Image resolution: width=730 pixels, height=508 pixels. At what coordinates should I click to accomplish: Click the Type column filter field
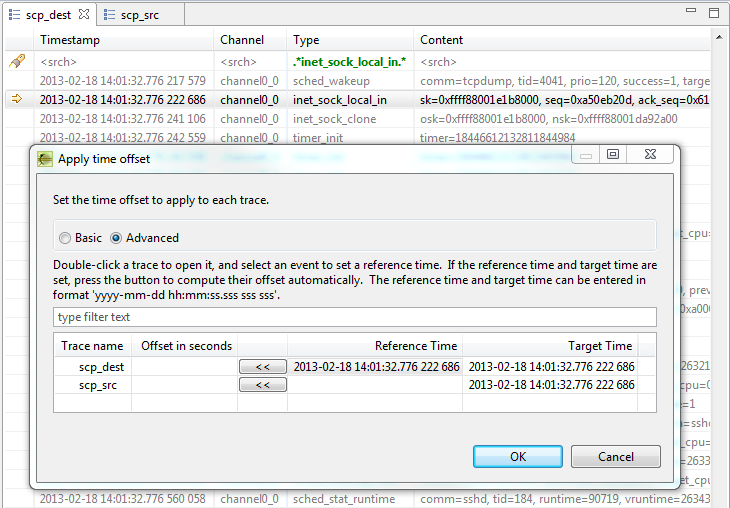coord(350,61)
